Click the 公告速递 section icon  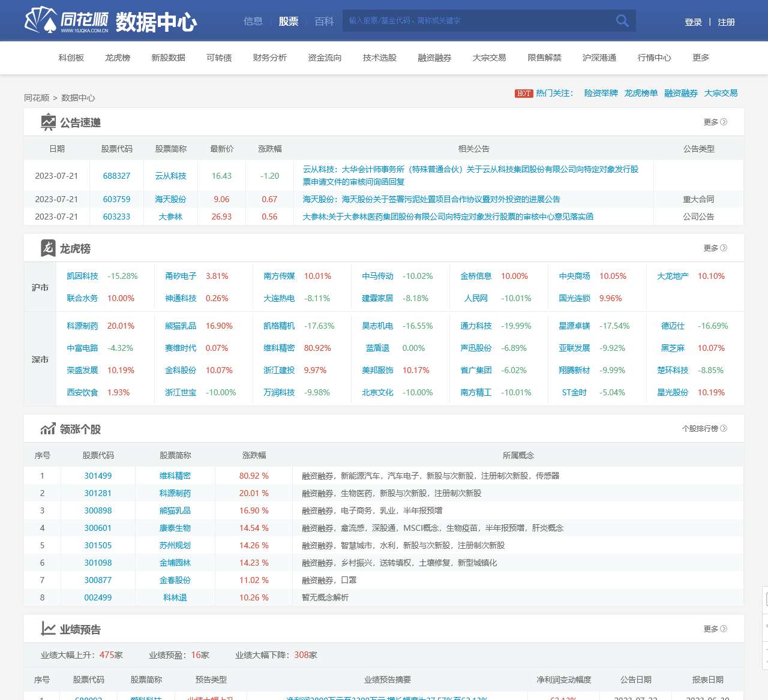pyautogui.click(x=48, y=122)
